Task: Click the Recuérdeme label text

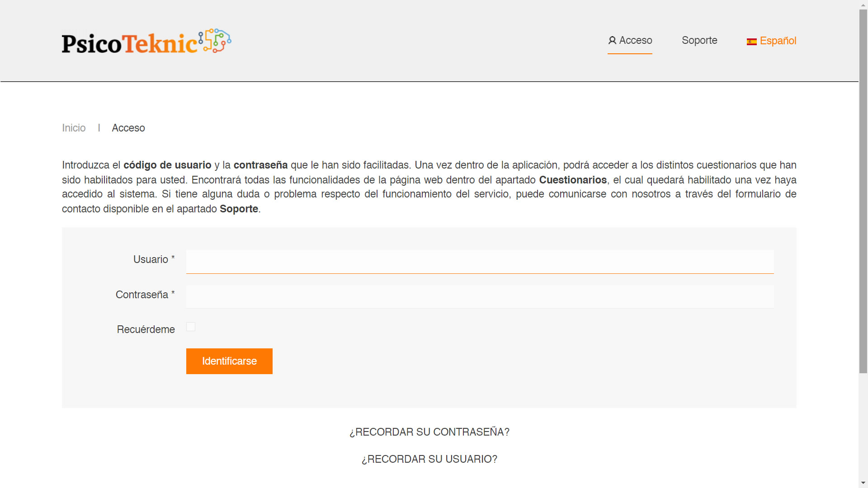Action: click(x=146, y=329)
